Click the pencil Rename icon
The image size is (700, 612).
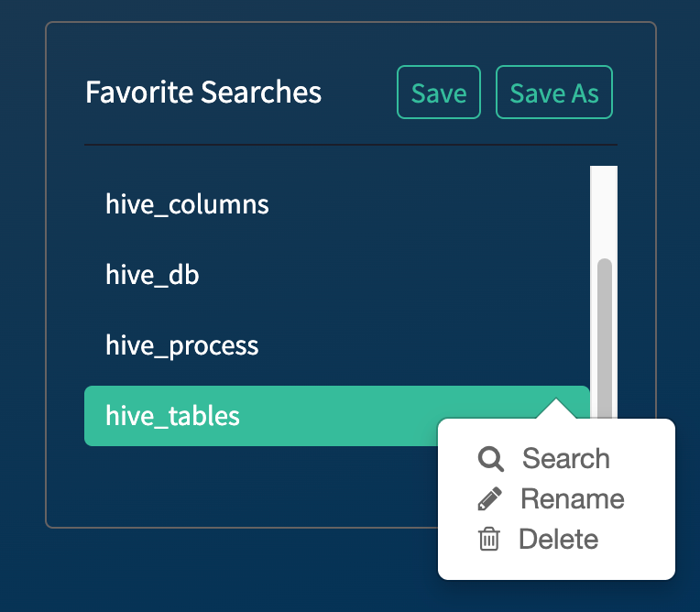pos(490,499)
